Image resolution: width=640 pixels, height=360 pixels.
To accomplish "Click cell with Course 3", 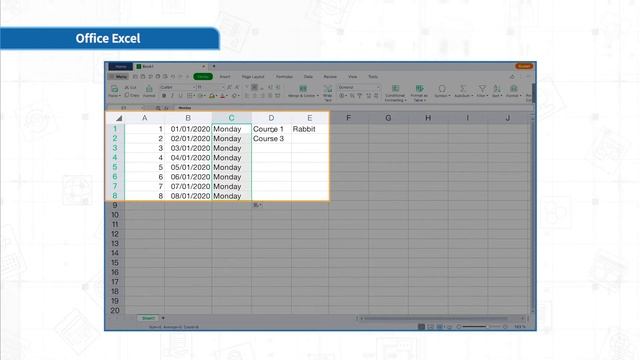I will click(x=271, y=139).
